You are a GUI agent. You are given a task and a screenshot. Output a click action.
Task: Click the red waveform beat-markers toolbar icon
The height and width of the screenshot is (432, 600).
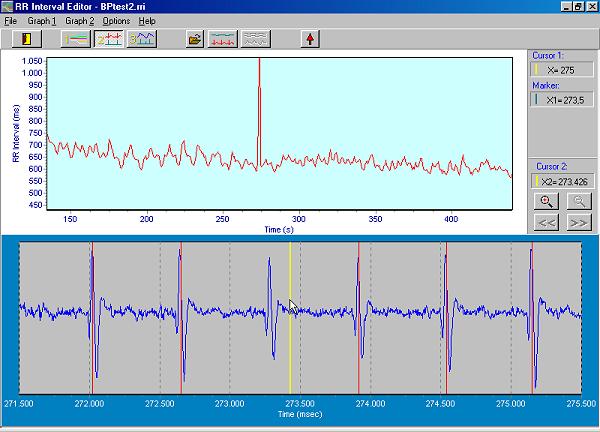tap(223, 39)
